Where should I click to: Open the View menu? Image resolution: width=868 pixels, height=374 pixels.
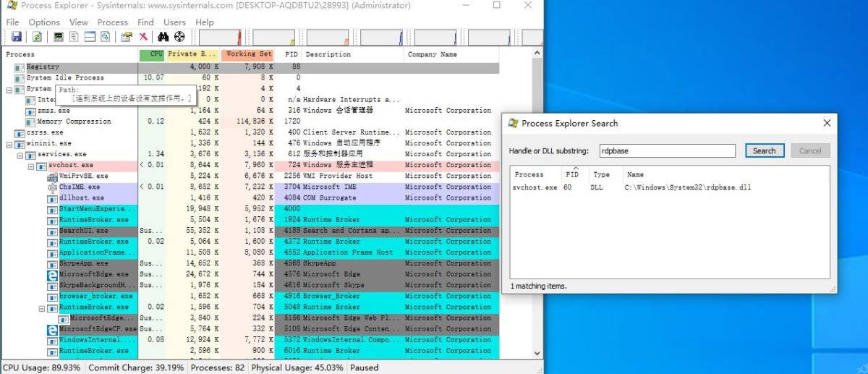pyautogui.click(x=78, y=22)
